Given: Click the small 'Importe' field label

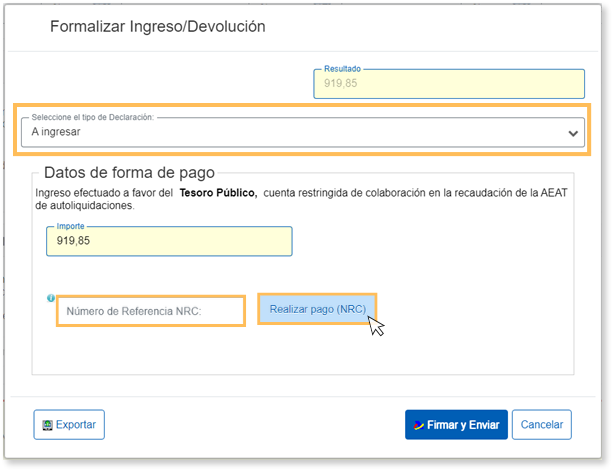Looking at the screenshot, I should pyautogui.click(x=71, y=226).
